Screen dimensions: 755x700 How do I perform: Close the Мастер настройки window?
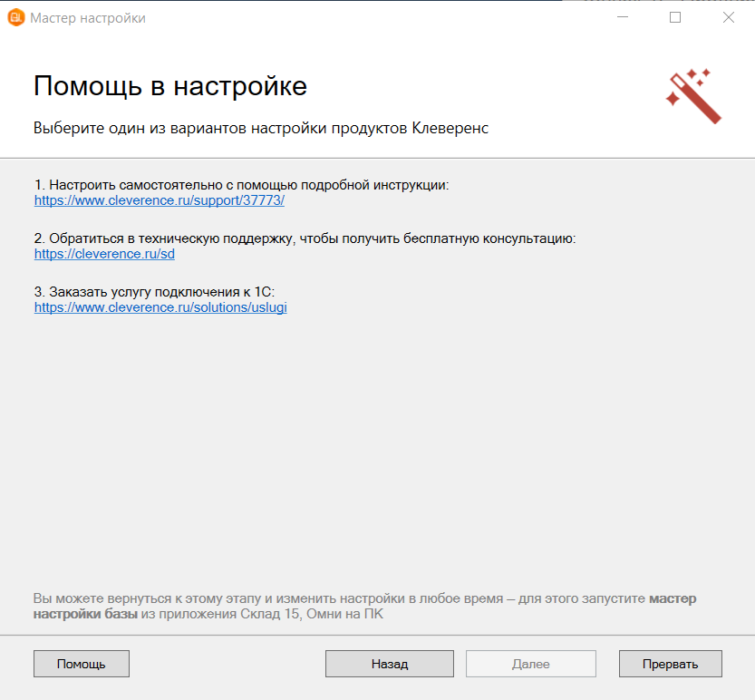tap(729, 17)
